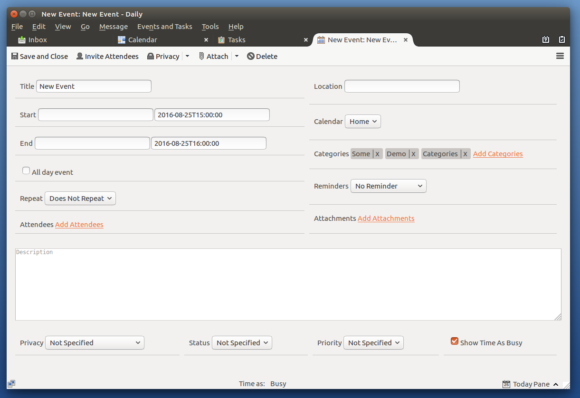The height and width of the screenshot is (398, 580).
Task: Click into the Title field
Action: pyautogui.click(x=94, y=86)
